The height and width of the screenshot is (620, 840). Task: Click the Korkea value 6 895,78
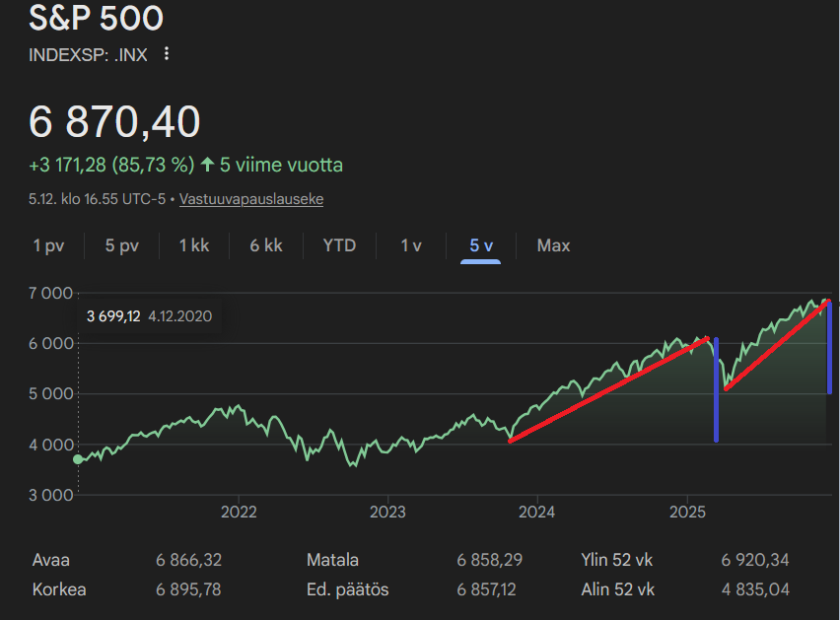click(189, 589)
